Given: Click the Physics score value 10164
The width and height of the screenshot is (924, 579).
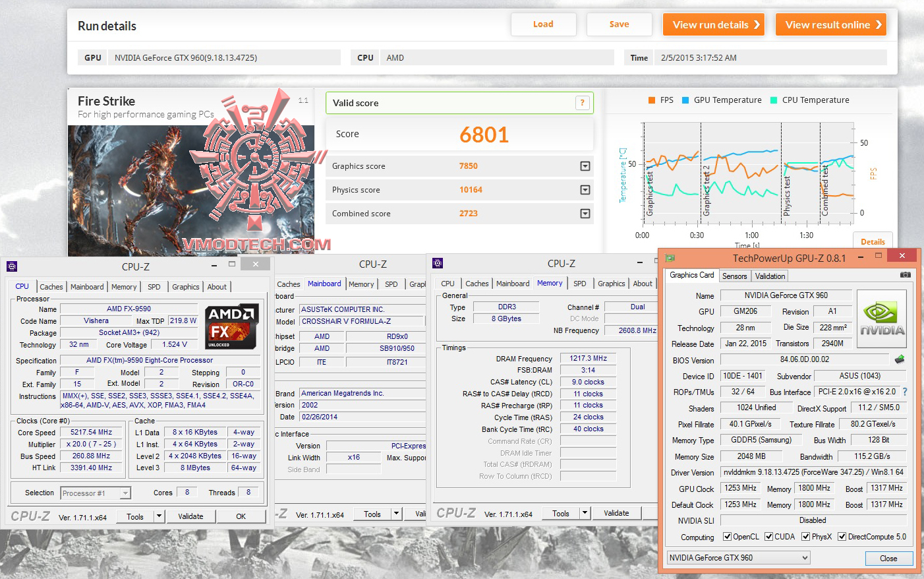Looking at the screenshot, I should [471, 190].
